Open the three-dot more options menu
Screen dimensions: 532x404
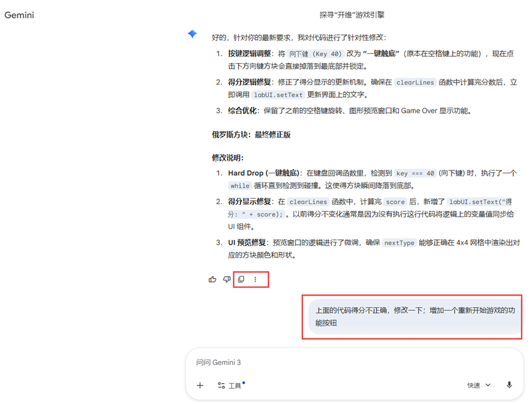255,279
